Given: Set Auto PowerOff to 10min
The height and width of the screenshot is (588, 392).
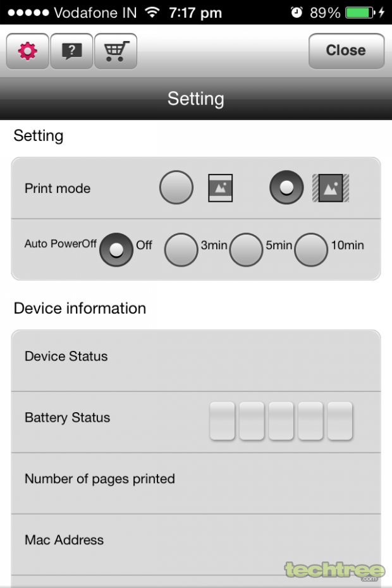Looking at the screenshot, I should pos(311,250).
